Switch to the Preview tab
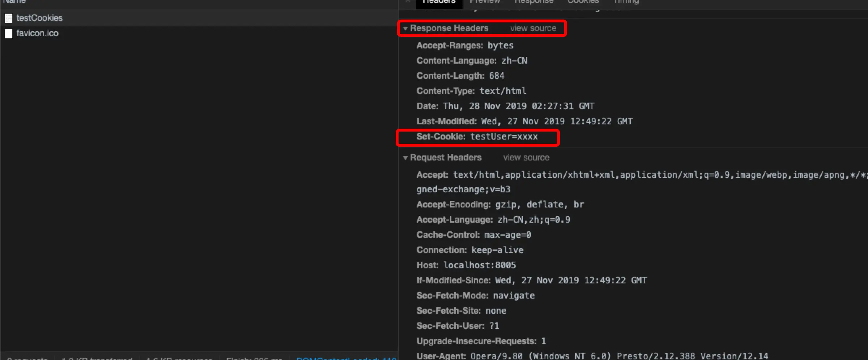The image size is (868, 360). 485,1
